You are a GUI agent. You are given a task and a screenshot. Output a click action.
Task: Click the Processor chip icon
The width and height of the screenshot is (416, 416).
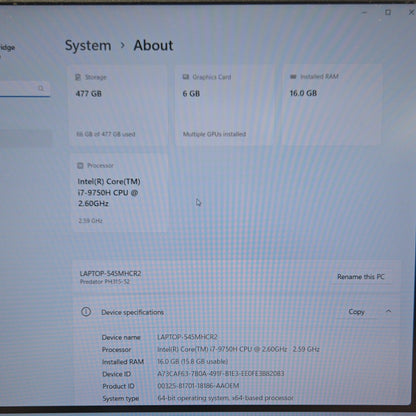80,166
